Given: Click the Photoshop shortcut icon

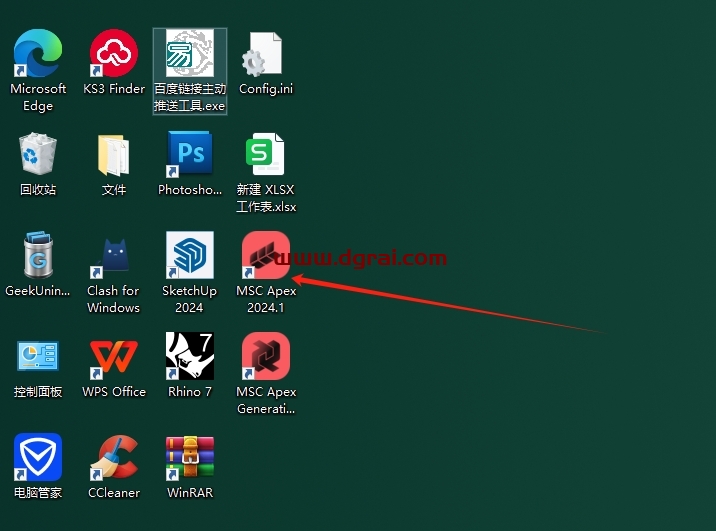Looking at the screenshot, I should coord(190,154).
